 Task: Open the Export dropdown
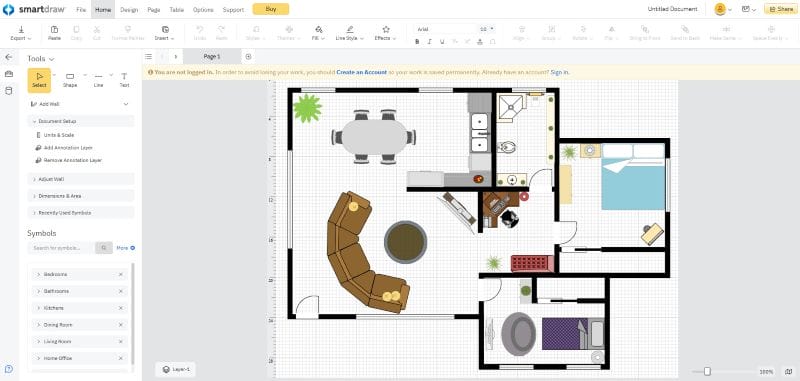point(21,34)
